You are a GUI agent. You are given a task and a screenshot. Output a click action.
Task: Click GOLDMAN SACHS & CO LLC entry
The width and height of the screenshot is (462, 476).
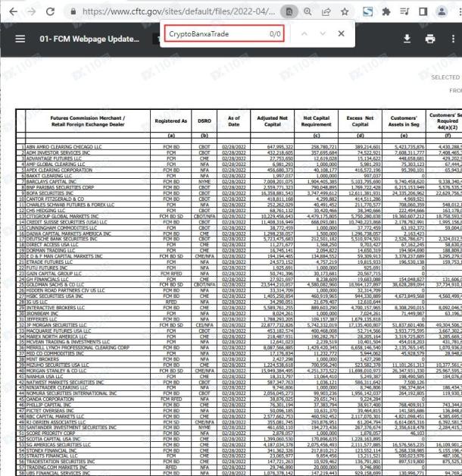click(55, 285)
